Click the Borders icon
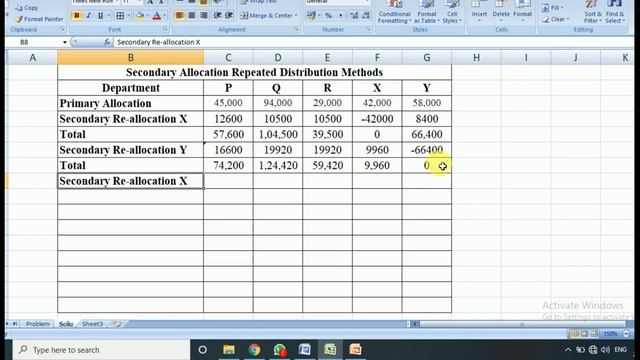This screenshot has width=640, height=360. [120, 16]
